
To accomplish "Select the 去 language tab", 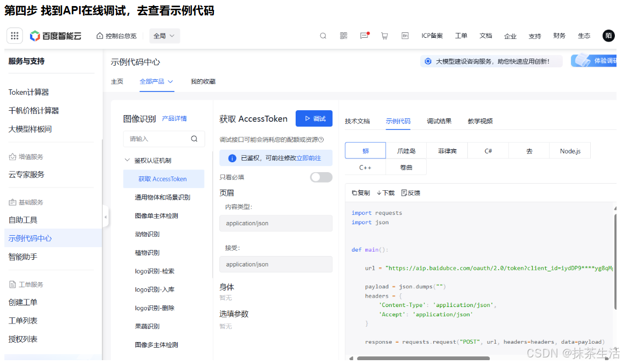I will coord(529,151).
